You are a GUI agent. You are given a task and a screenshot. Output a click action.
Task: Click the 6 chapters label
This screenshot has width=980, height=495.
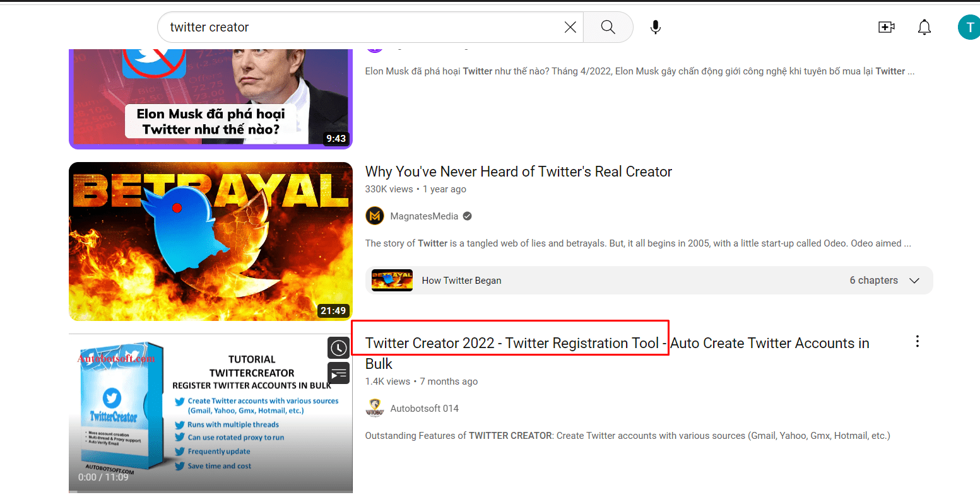pos(873,281)
